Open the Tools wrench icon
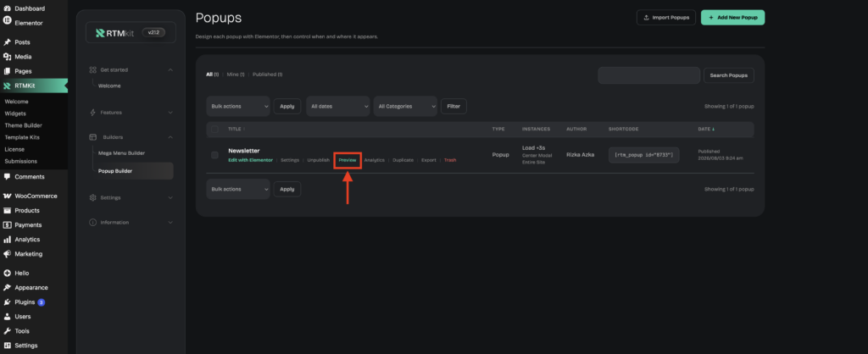The height and width of the screenshot is (354, 868). [7, 331]
